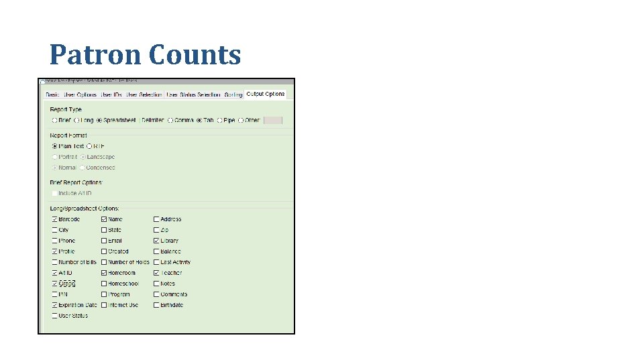Uncheck the Profile checkbox
The height and width of the screenshot is (362, 644).
coord(54,251)
